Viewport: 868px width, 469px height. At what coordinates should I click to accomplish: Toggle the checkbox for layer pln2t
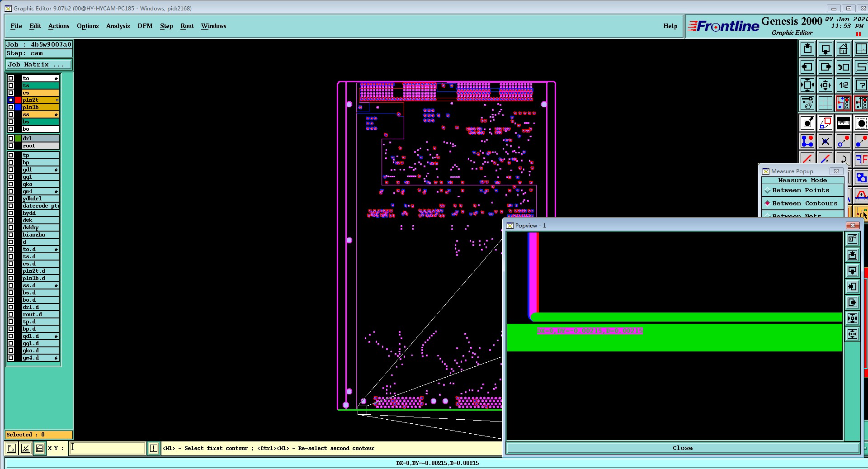(x=11, y=100)
